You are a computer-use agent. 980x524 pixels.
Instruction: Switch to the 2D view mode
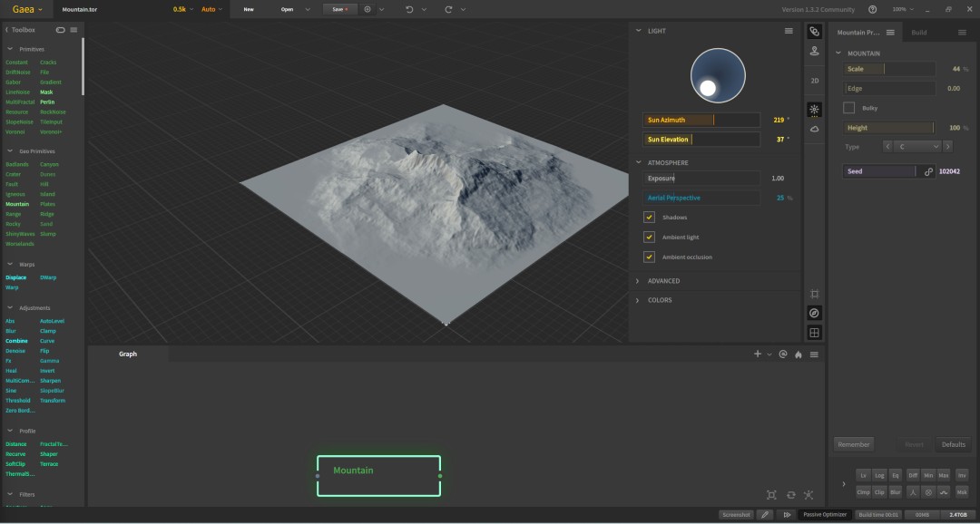pyautogui.click(x=814, y=81)
